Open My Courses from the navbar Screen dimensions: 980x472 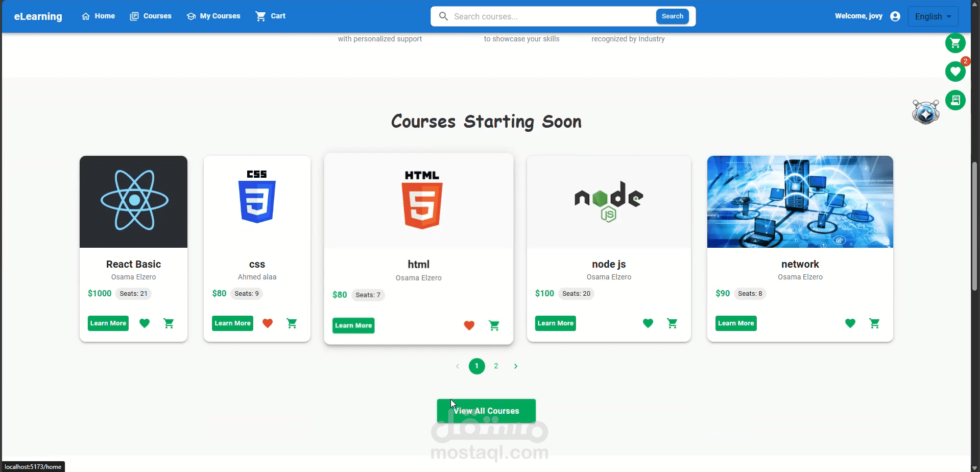(213, 16)
